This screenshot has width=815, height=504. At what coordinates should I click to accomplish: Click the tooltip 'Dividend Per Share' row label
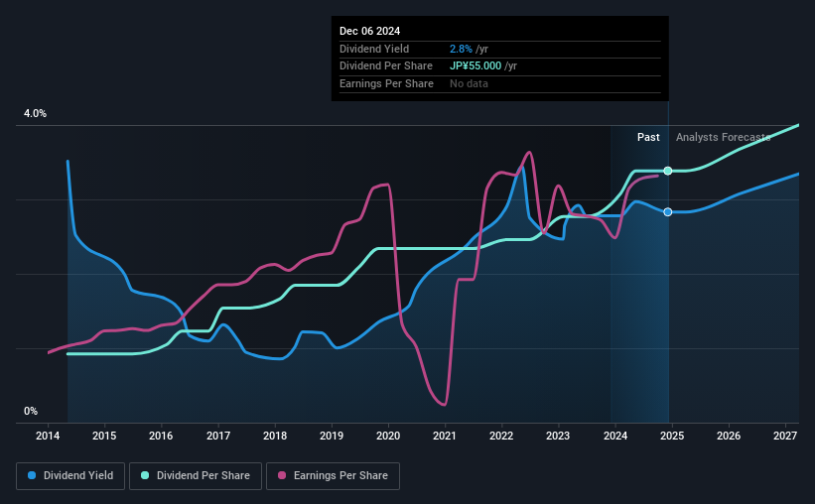pos(386,66)
